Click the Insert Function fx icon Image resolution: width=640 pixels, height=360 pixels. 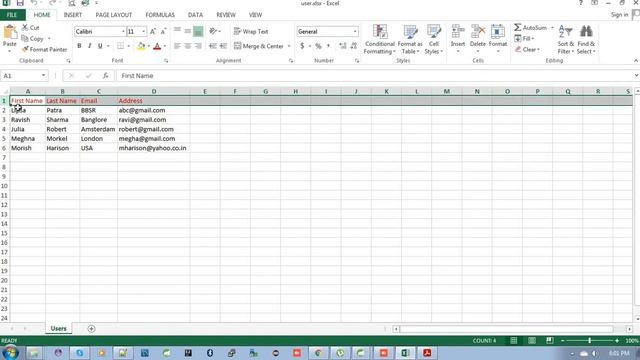tap(105, 76)
